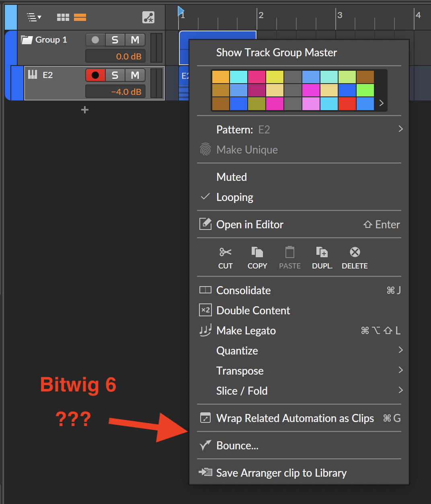Click the Group 1 volume 0.0 dB field
The height and width of the screenshot is (504, 431).
(115, 56)
